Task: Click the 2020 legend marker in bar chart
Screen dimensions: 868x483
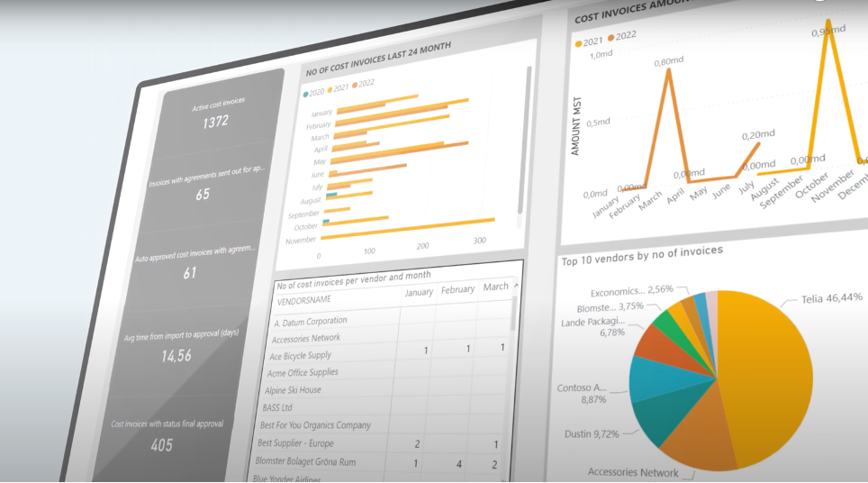Action: tap(306, 93)
